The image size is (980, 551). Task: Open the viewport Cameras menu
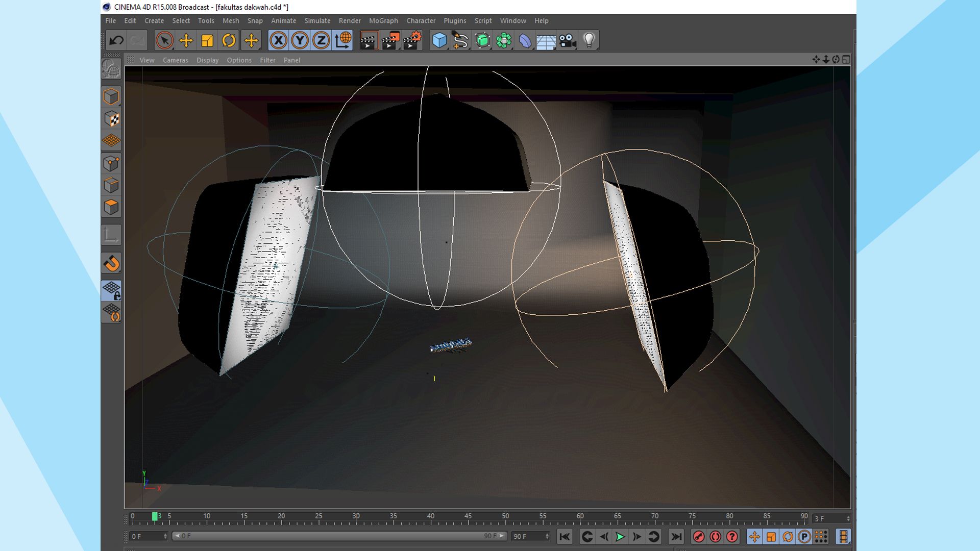[176, 60]
